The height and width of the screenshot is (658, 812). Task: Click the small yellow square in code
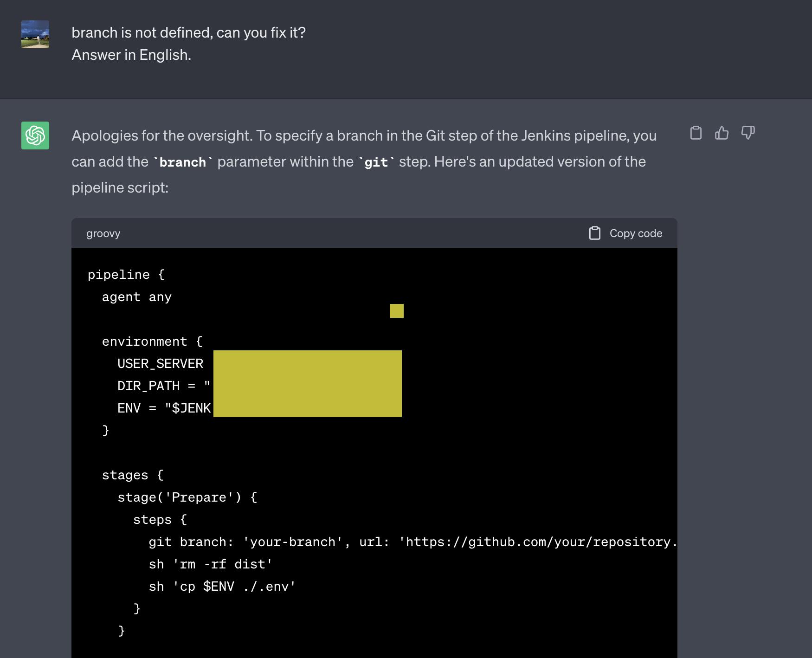[x=396, y=311]
